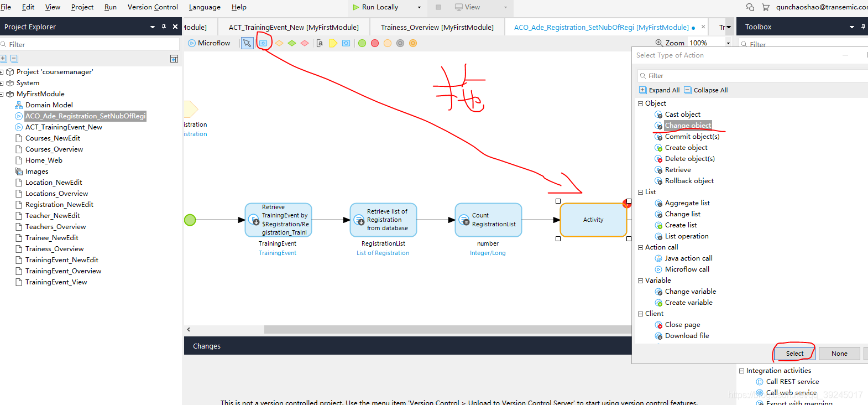Choose the orange exclusive split diamond tool

coord(279,43)
